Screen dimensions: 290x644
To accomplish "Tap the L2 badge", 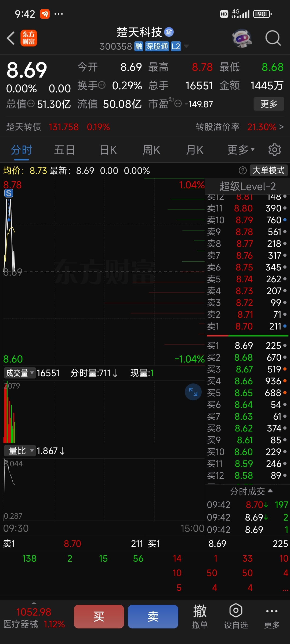I will [176, 46].
